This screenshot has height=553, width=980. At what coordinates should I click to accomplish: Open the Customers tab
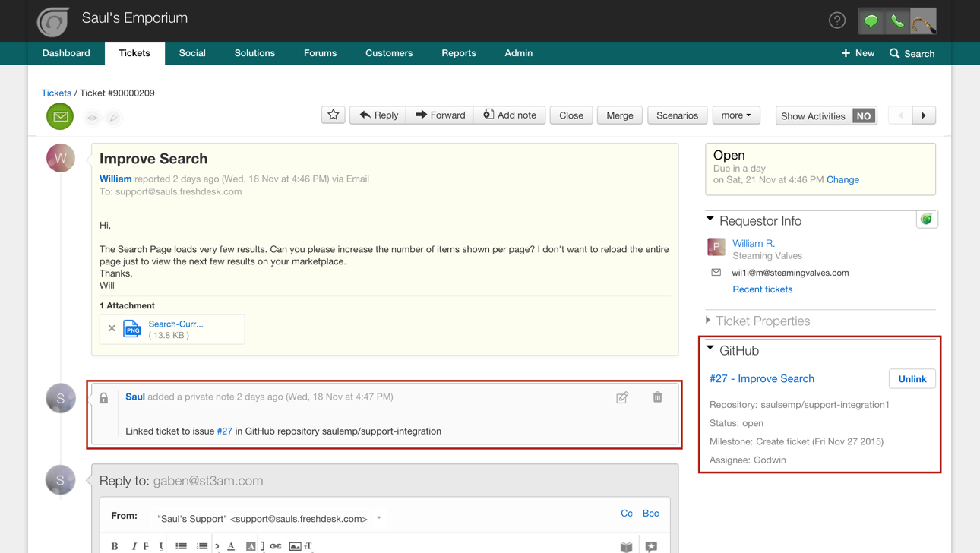point(389,53)
